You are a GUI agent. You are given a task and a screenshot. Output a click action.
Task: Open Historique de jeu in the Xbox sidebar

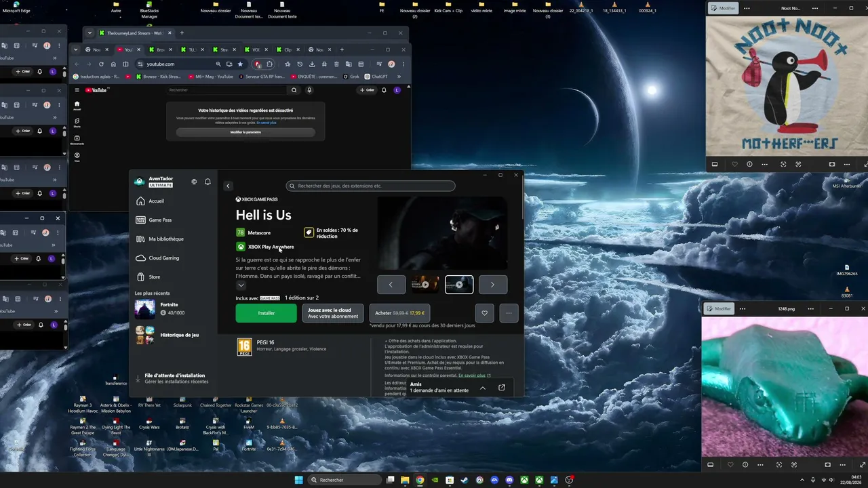[172, 335]
